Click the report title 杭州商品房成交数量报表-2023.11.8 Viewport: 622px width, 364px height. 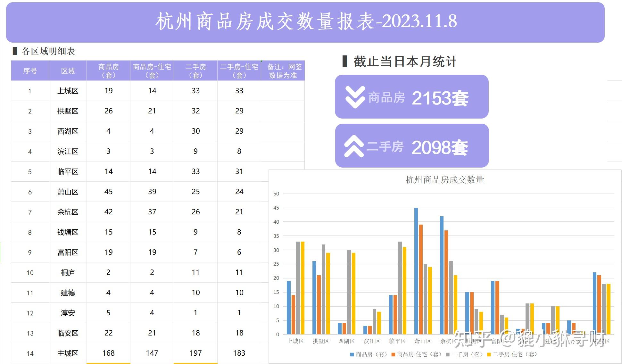point(306,21)
